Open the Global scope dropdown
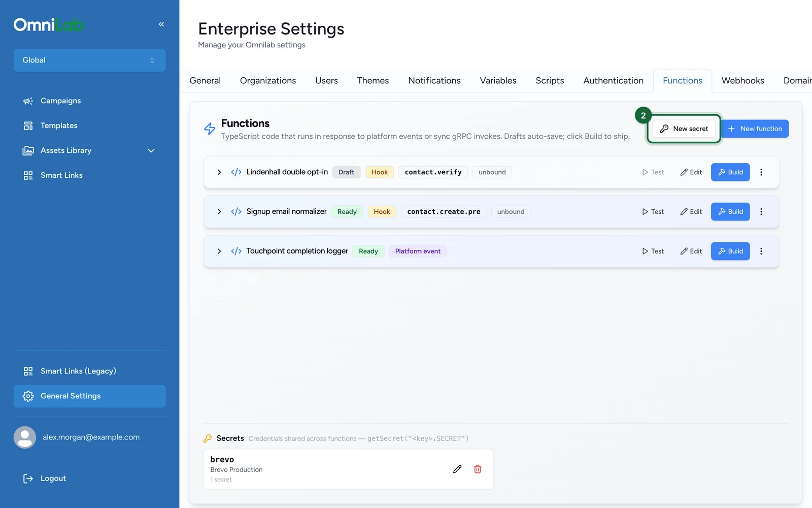 pyautogui.click(x=89, y=60)
